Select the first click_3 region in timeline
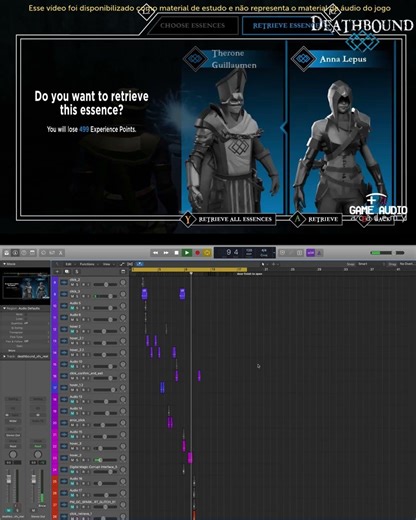The image size is (416, 520). coord(144,294)
